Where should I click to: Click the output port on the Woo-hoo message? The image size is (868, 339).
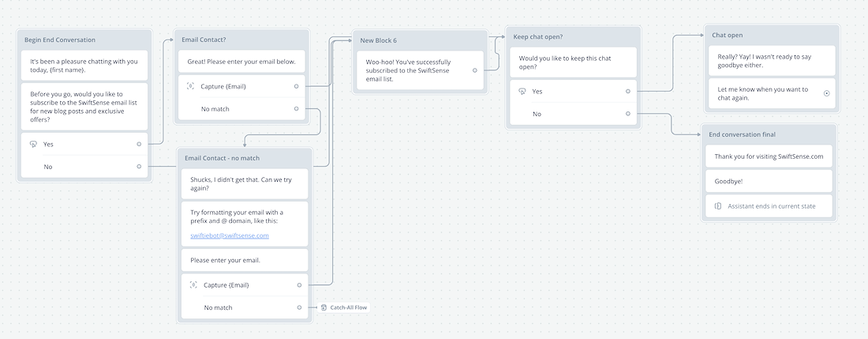point(475,70)
